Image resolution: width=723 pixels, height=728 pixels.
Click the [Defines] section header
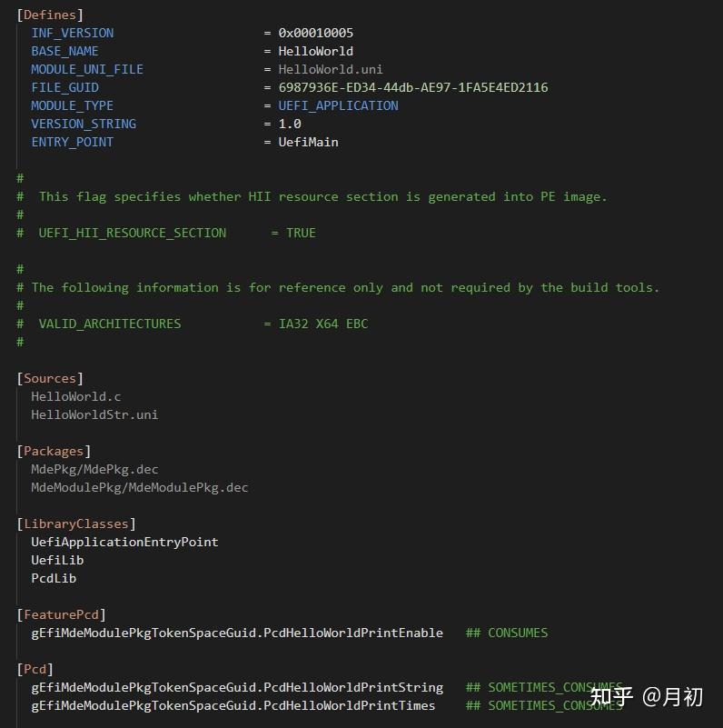coord(49,15)
